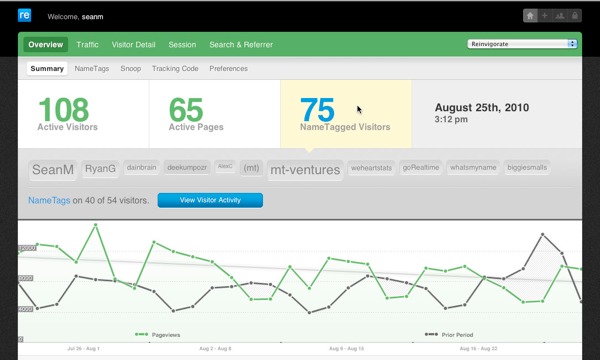This screenshot has height=360, width=600.
Task: Open Search & Referrer tab
Action: tap(241, 44)
